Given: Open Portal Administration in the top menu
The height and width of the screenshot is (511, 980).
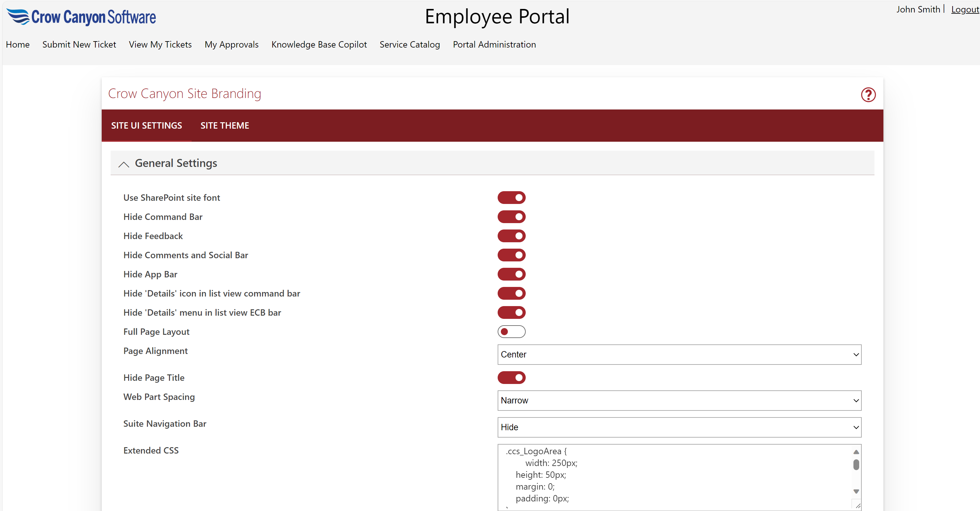Looking at the screenshot, I should click(x=494, y=45).
